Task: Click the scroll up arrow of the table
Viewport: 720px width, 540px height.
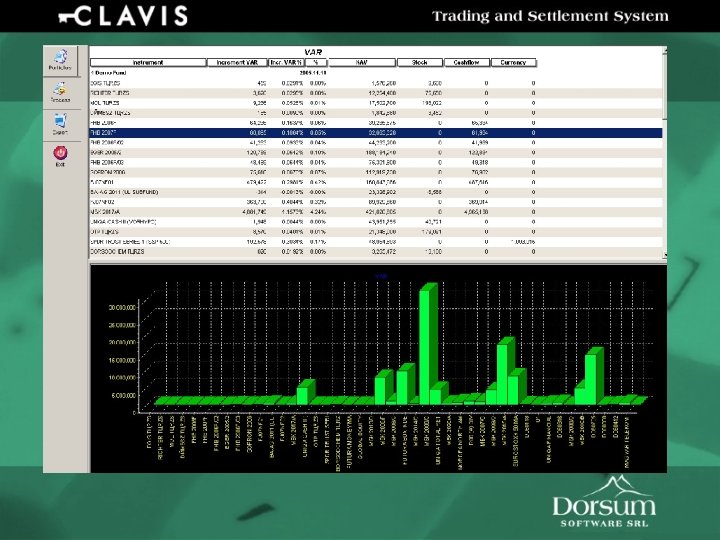Action: pos(664,50)
